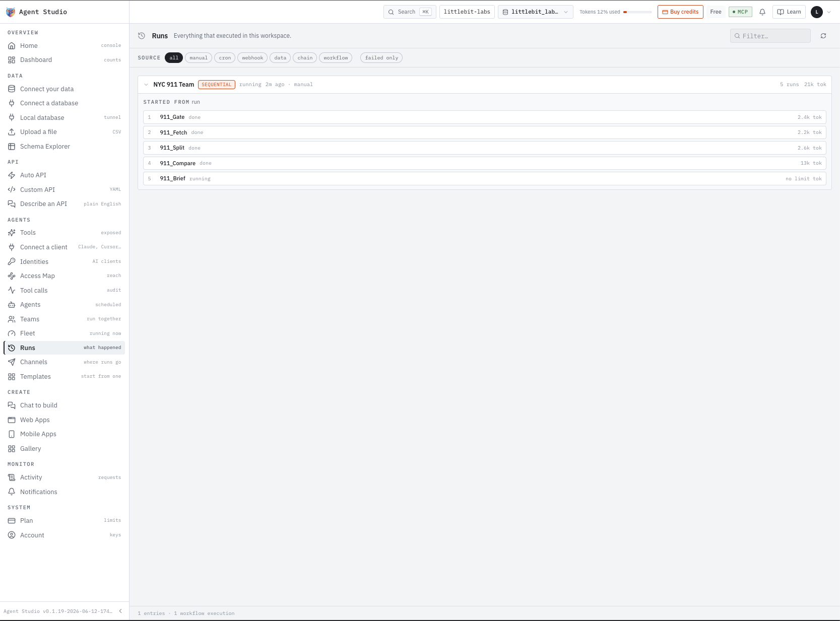Open the Teams sidebar item
Viewport: 840px width, 621px height.
(x=64, y=319)
